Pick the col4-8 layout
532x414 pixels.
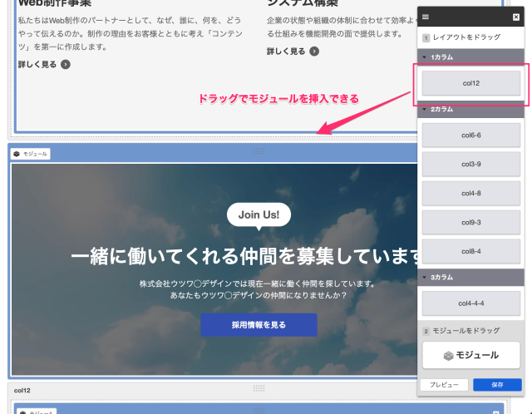(470, 193)
